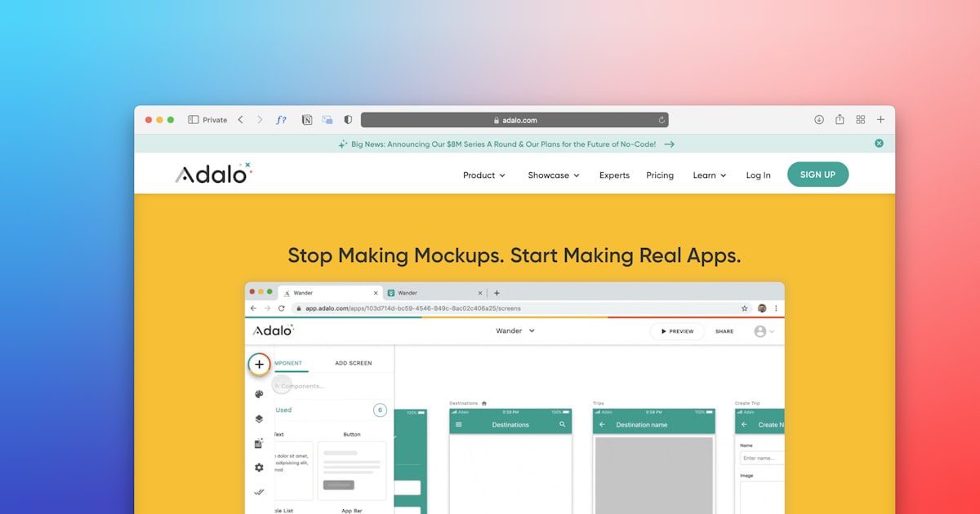Click Log In
Viewport: 980px width, 514px height.
coord(758,175)
